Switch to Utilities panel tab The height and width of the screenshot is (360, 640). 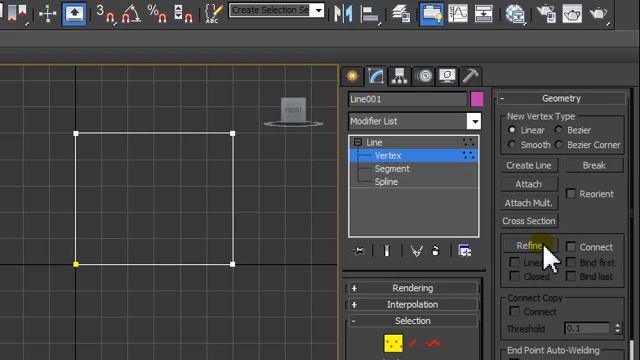pos(470,76)
